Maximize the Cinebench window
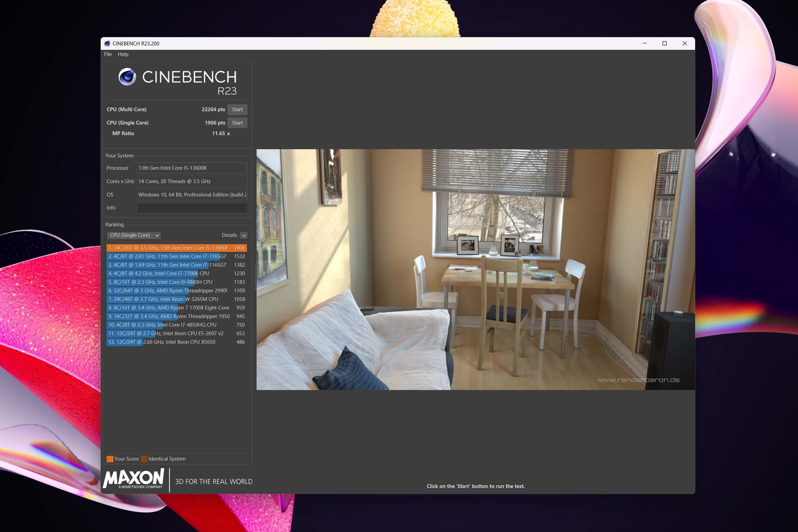This screenshot has width=798, height=532. (664, 43)
